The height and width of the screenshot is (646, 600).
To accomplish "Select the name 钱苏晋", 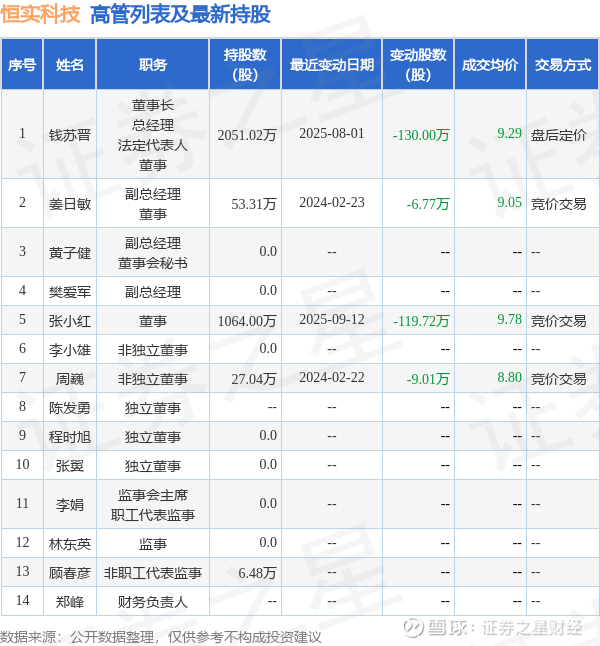I will (70, 135).
